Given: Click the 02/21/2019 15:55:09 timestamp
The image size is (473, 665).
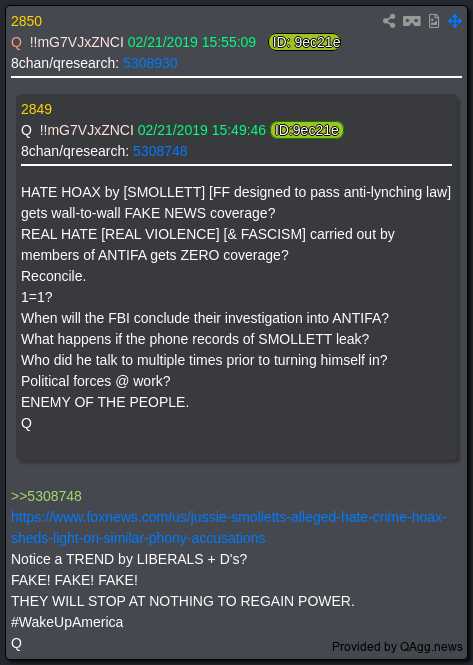Looking at the screenshot, I should [x=192, y=42].
